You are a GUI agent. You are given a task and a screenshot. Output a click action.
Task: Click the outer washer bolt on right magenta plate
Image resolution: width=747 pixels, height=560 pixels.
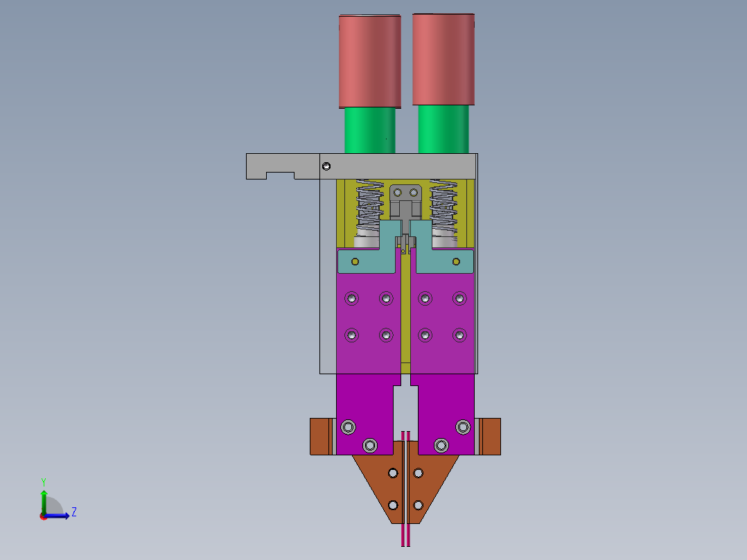[463, 426]
